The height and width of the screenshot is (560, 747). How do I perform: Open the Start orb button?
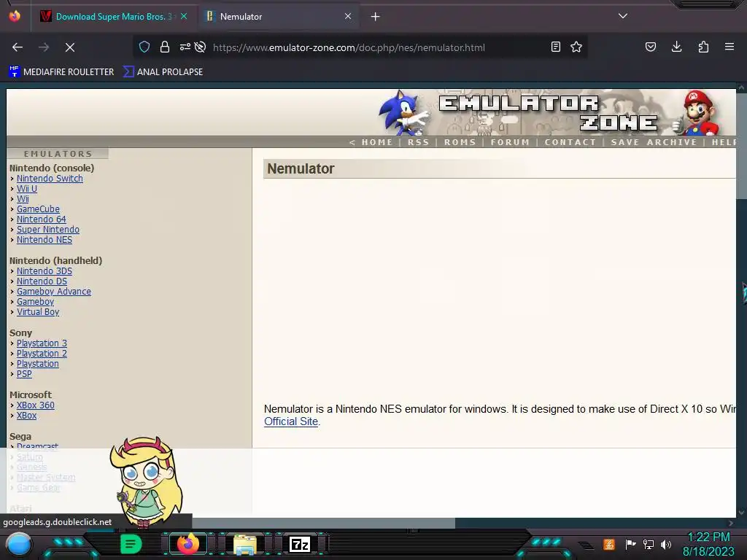pyautogui.click(x=18, y=544)
